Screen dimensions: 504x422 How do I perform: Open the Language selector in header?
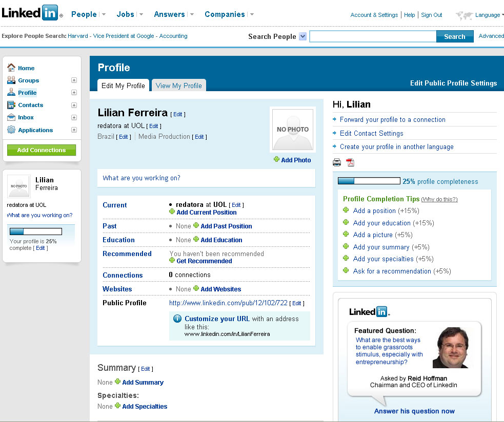coord(487,15)
